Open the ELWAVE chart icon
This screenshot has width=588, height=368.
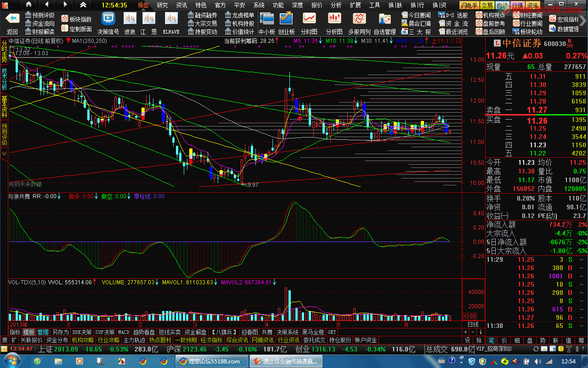[x=171, y=18]
